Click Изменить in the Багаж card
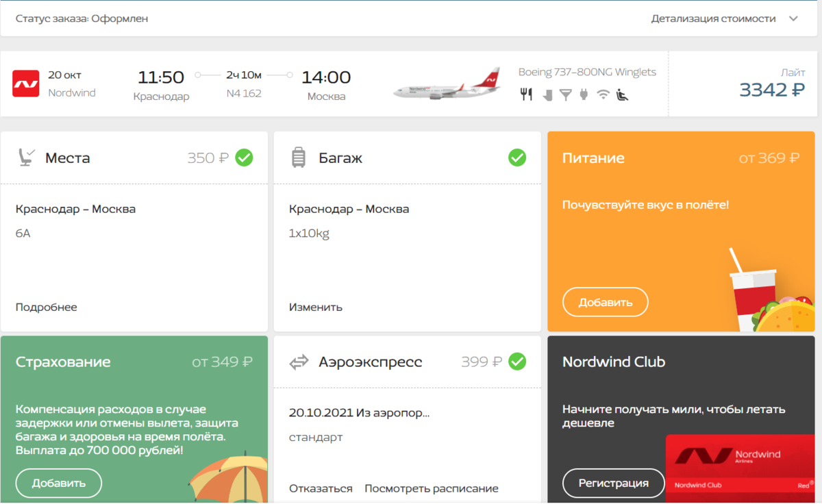The width and height of the screenshot is (822, 504). 316,307
